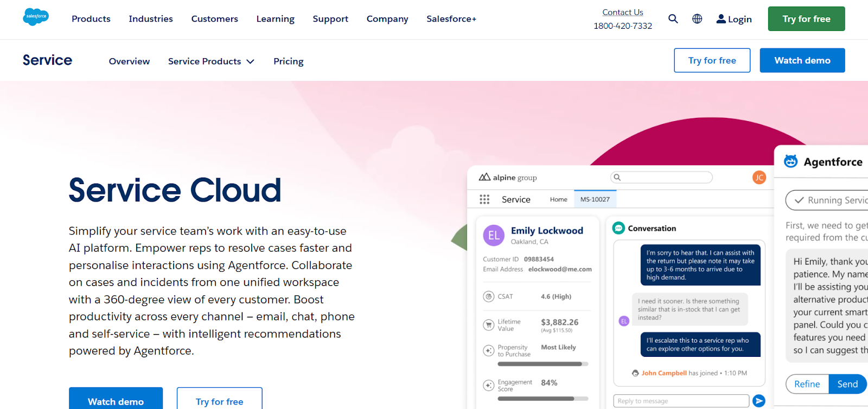
Task: Click the Engagement Score progress bar
Action: coord(542,399)
